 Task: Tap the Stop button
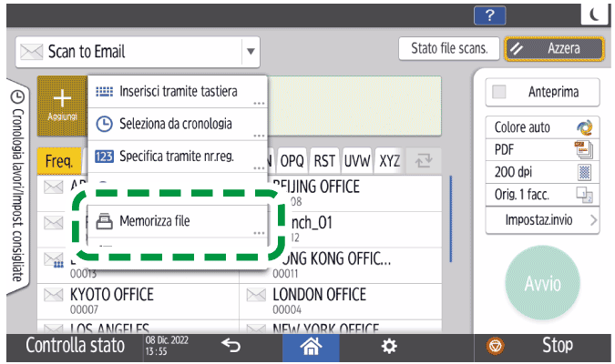coord(543,347)
